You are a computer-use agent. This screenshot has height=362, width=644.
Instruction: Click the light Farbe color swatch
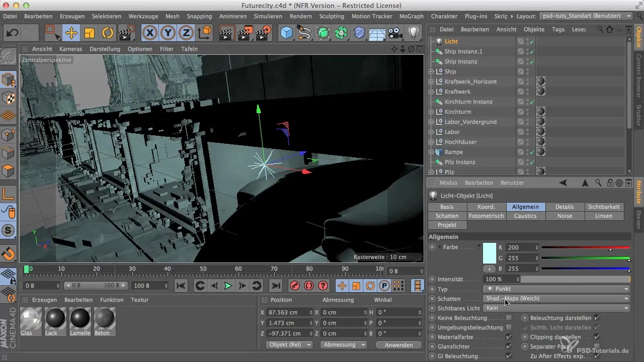click(489, 253)
